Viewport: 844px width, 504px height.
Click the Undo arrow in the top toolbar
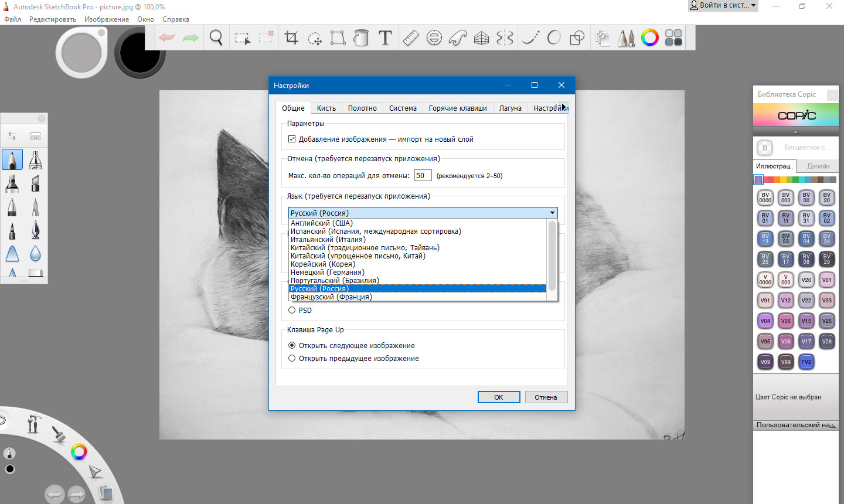point(167,38)
